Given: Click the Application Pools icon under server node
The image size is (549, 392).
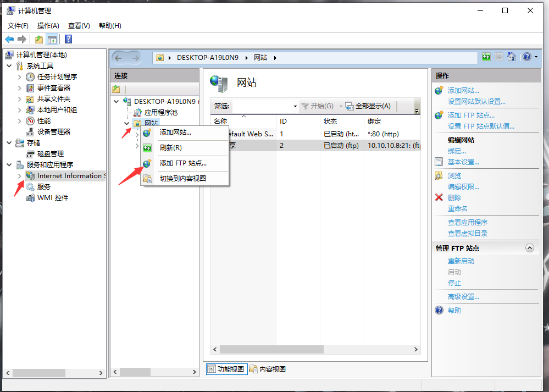Looking at the screenshot, I should pos(138,112).
